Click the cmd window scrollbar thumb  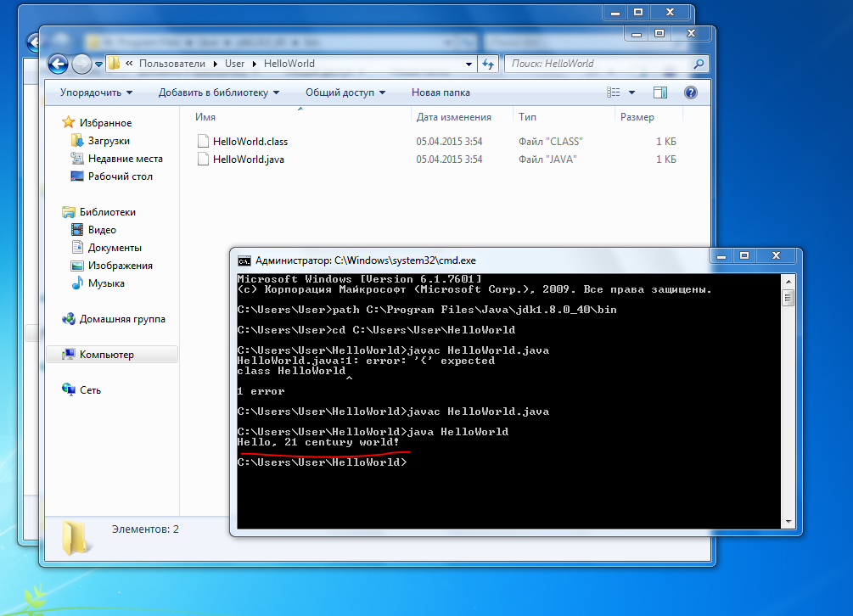tap(788, 298)
